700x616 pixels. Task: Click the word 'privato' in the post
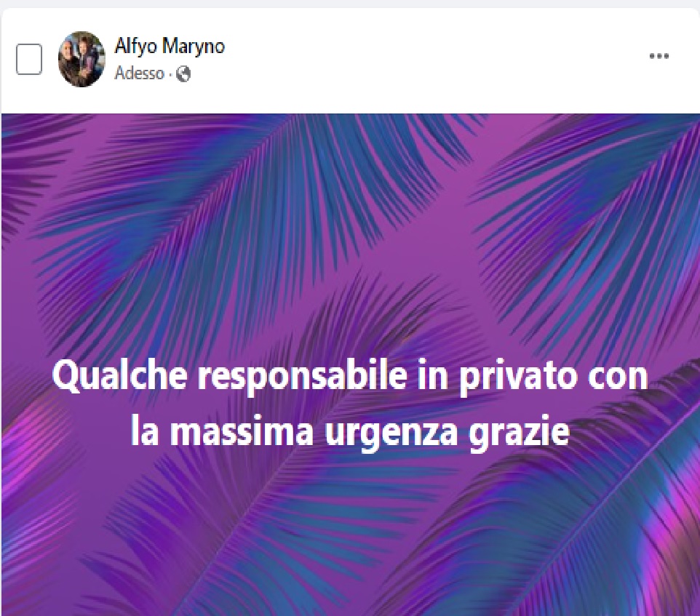(517, 377)
